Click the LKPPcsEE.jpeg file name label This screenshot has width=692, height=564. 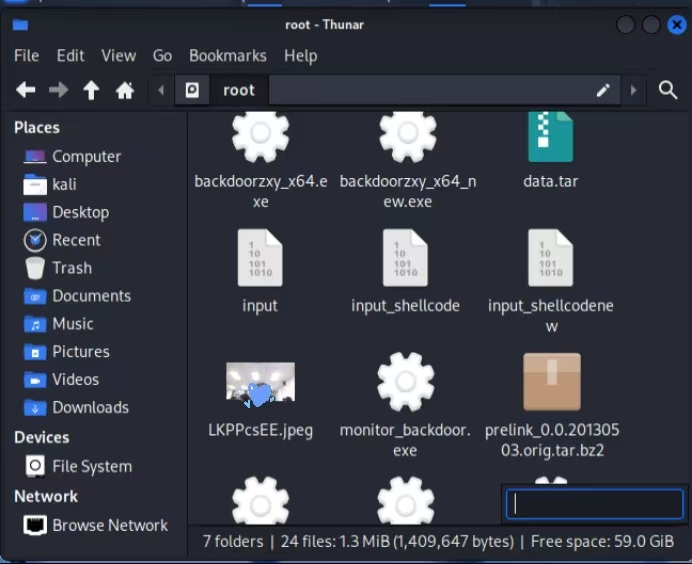pos(260,430)
